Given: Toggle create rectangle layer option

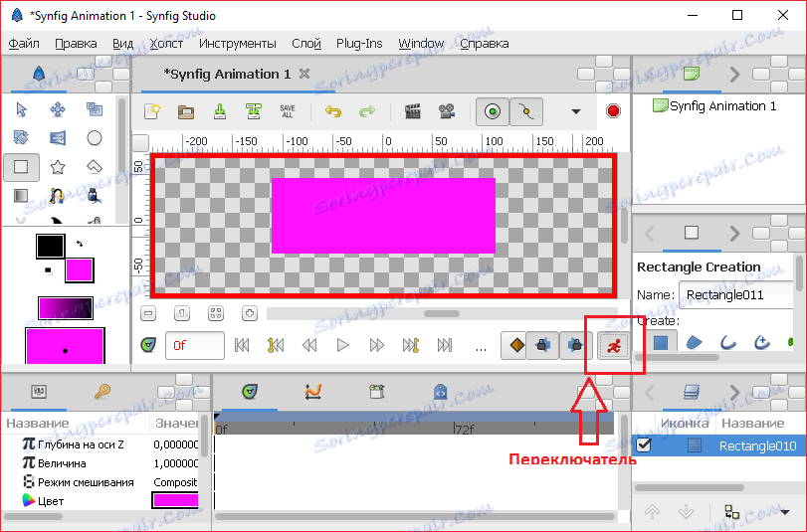Looking at the screenshot, I should pyautogui.click(x=661, y=343).
